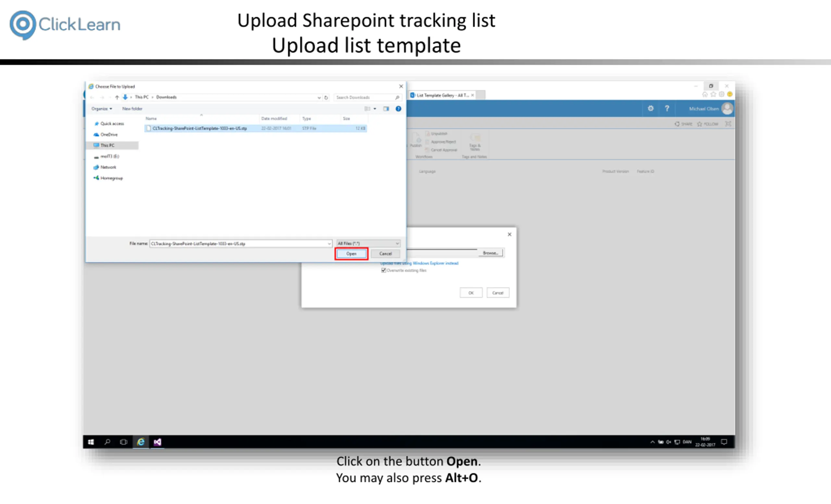Viewport: 831px width, 504px height.
Task: Expand address bar previous locations dropdown
Action: pos(319,97)
